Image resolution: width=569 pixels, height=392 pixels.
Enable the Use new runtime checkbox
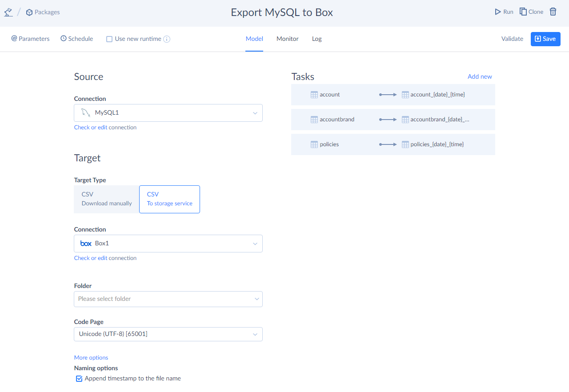(x=109, y=39)
